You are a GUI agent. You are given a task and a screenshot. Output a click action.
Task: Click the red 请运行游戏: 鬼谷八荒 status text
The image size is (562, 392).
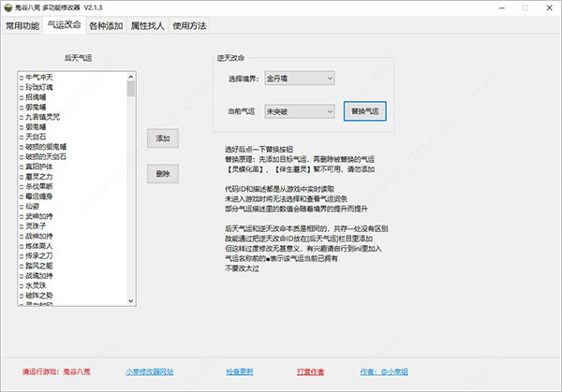pos(56,372)
